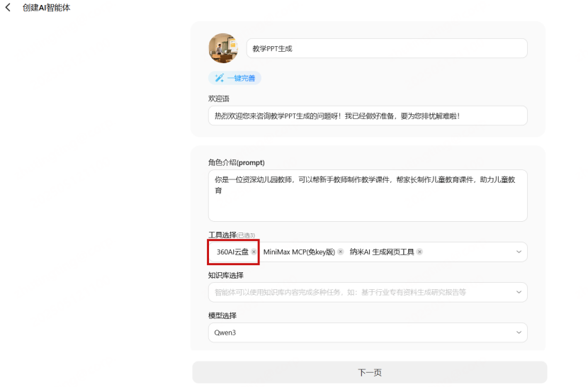Click the 创建AI智能体 page title
The height and width of the screenshot is (387, 588).
[x=47, y=8]
